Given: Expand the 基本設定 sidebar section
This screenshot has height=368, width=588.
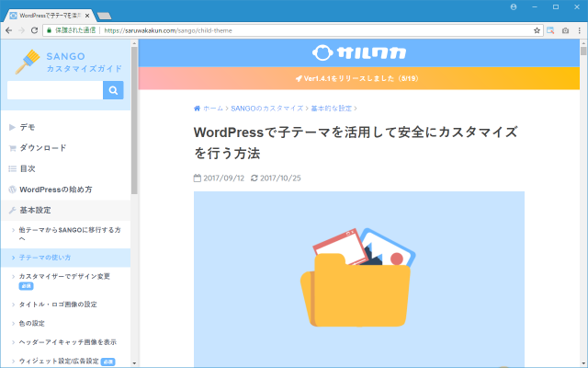Looking at the screenshot, I should tap(39, 210).
